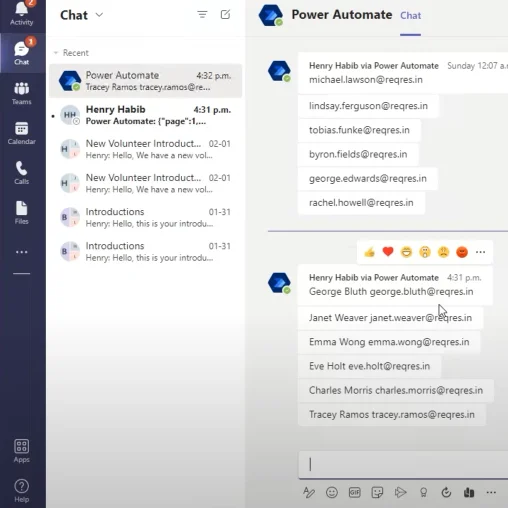Open the Henry Habib chat

click(146, 115)
